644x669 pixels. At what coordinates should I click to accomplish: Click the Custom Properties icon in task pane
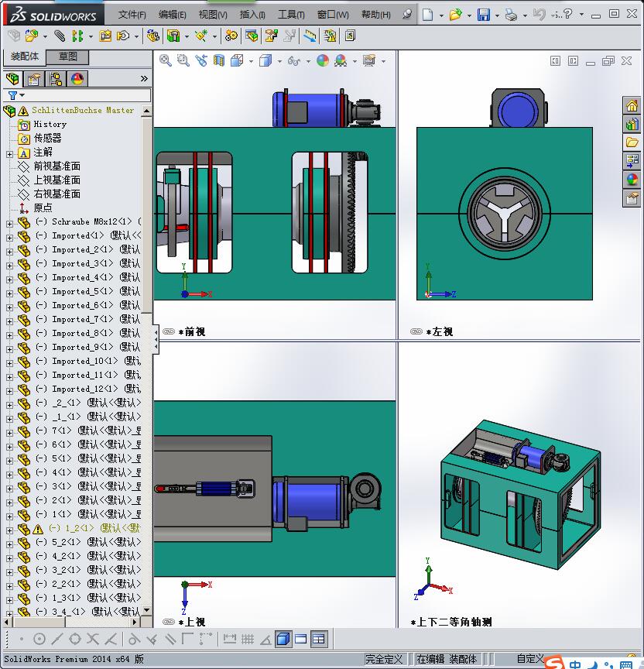(x=632, y=198)
